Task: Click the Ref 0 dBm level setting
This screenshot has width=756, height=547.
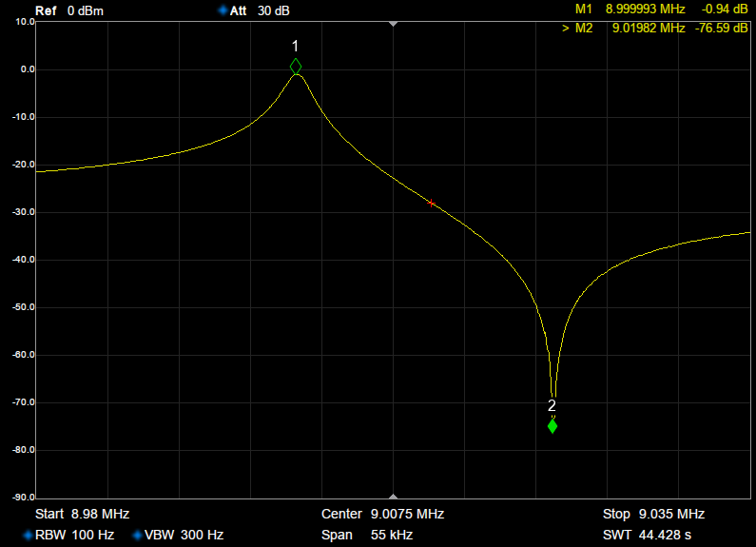Action: [x=69, y=10]
